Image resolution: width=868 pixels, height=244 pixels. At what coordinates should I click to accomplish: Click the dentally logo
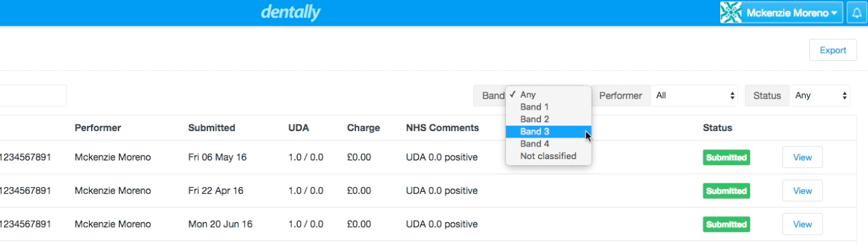pos(290,12)
